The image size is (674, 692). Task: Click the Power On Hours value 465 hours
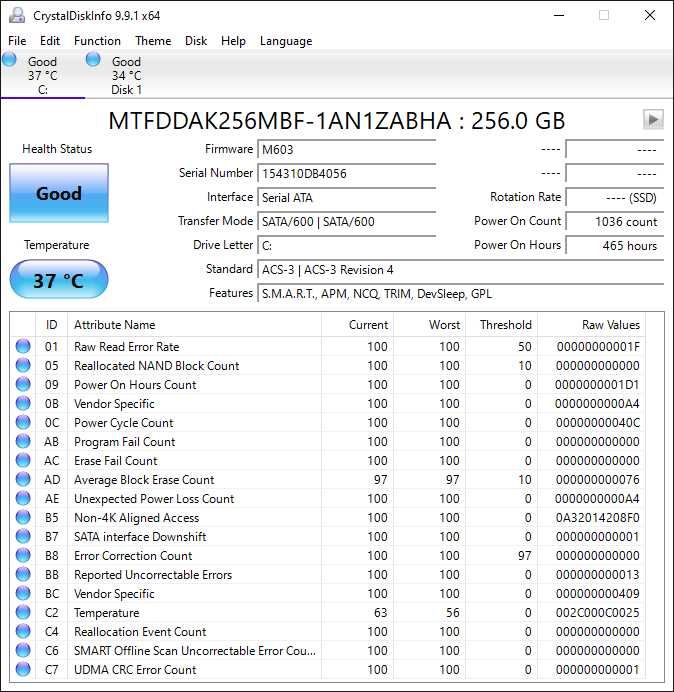click(614, 245)
